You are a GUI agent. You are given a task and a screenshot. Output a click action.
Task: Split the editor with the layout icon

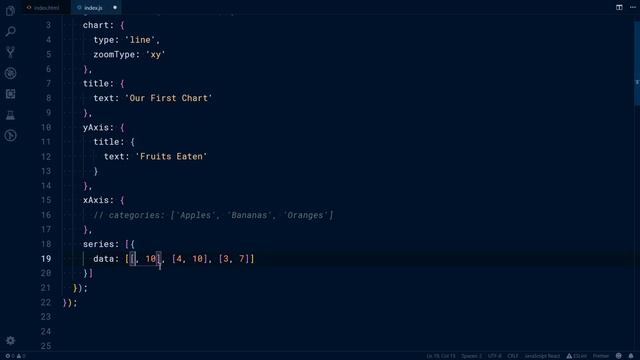click(619, 7)
